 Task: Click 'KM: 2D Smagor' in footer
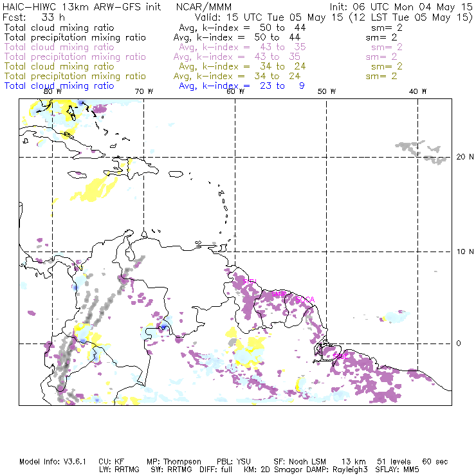[x=273, y=470]
